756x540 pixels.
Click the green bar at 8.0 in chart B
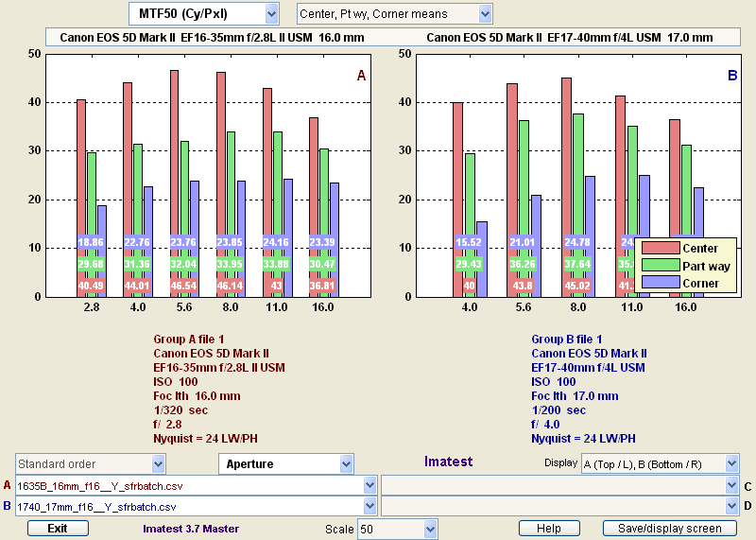point(577,205)
